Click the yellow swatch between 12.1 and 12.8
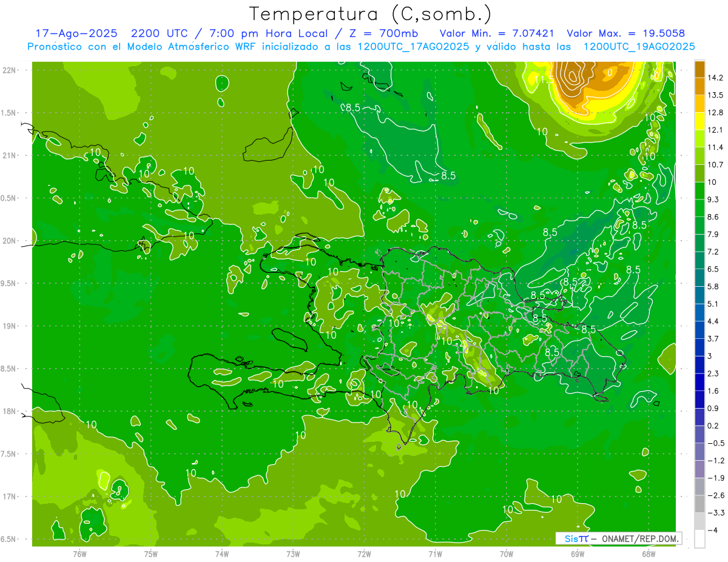The width and height of the screenshot is (728, 562). tap(699, 121)
